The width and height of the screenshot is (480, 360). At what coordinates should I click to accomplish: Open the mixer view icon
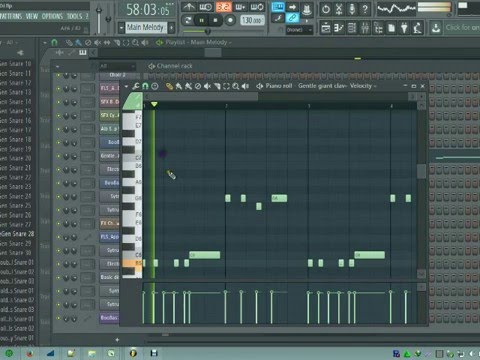coord(365,28)
